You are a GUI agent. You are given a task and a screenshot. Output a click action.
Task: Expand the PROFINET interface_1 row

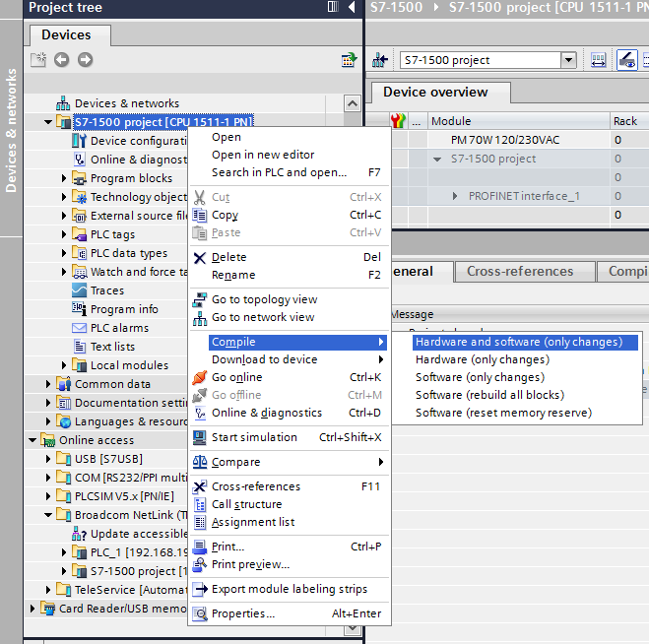455,196
